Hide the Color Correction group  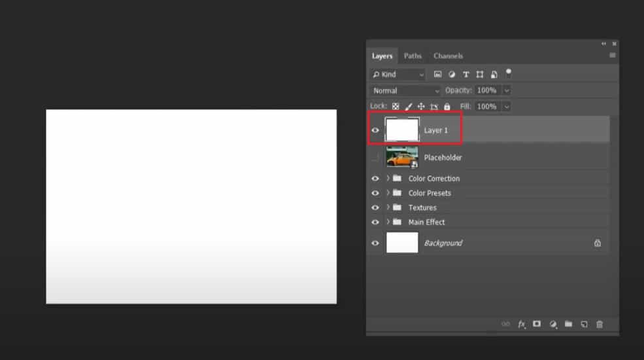[x=375, y=179]
